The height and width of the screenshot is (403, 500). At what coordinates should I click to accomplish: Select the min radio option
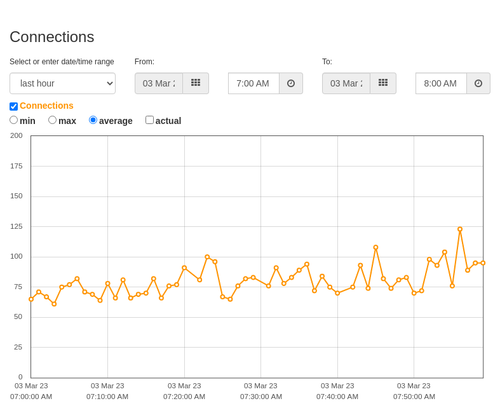(14, 120)
